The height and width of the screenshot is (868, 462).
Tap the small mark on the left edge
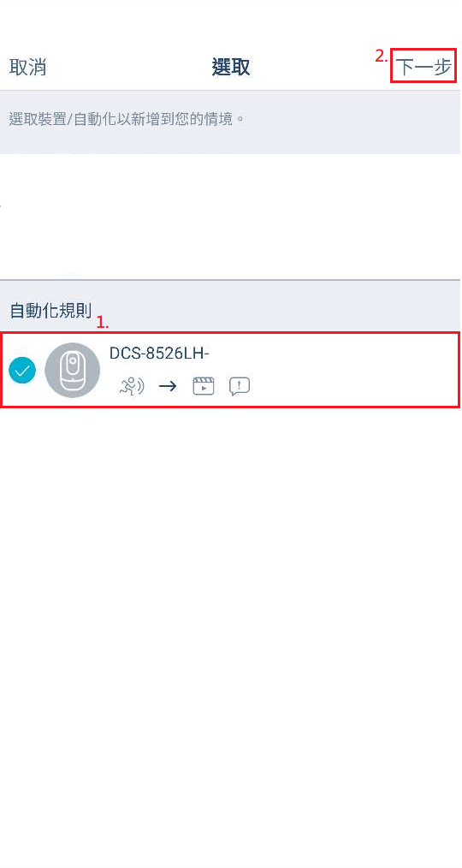click(1, 205)
